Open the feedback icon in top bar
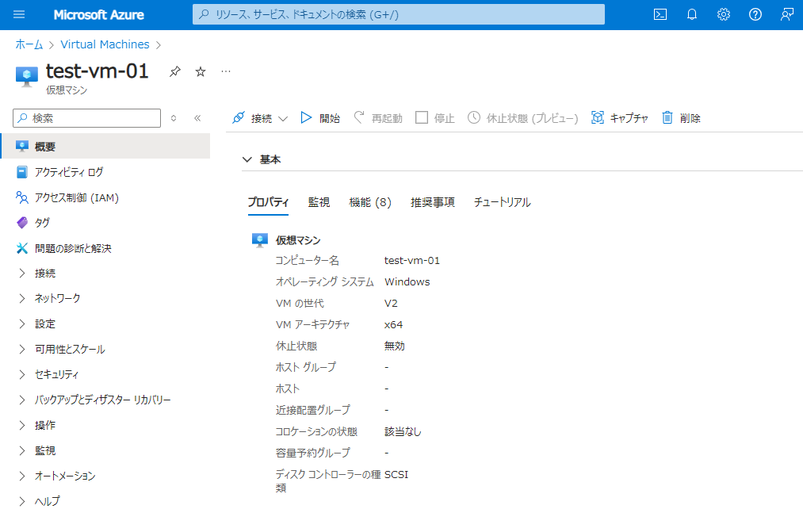Screen dimensions: 803x532 [x=786, y=14]
